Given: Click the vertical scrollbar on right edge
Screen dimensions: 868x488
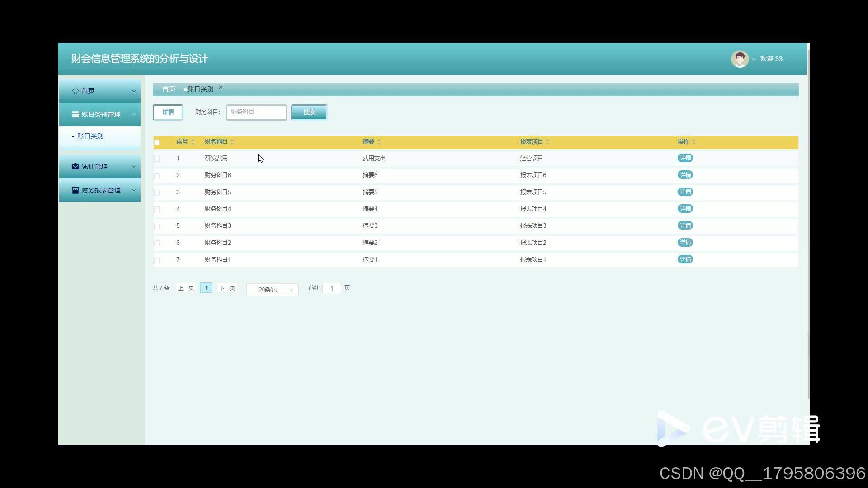Looking at the screenshot, I should coord(808,225).
